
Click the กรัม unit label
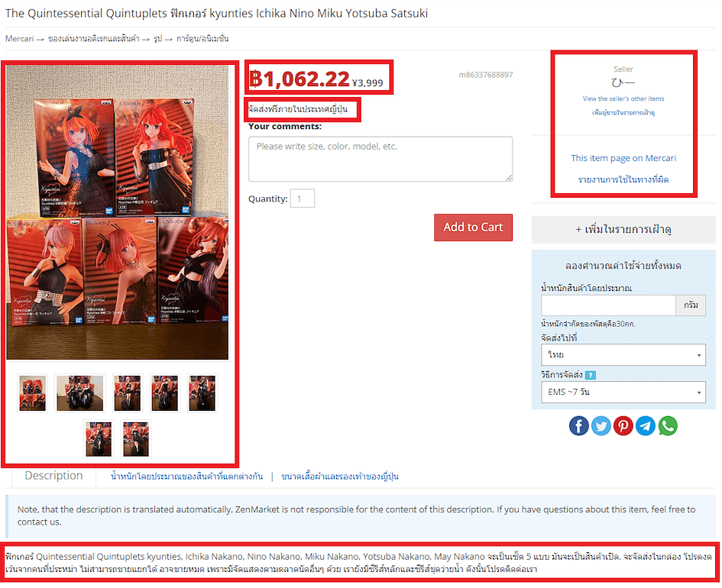coord(691,305)
